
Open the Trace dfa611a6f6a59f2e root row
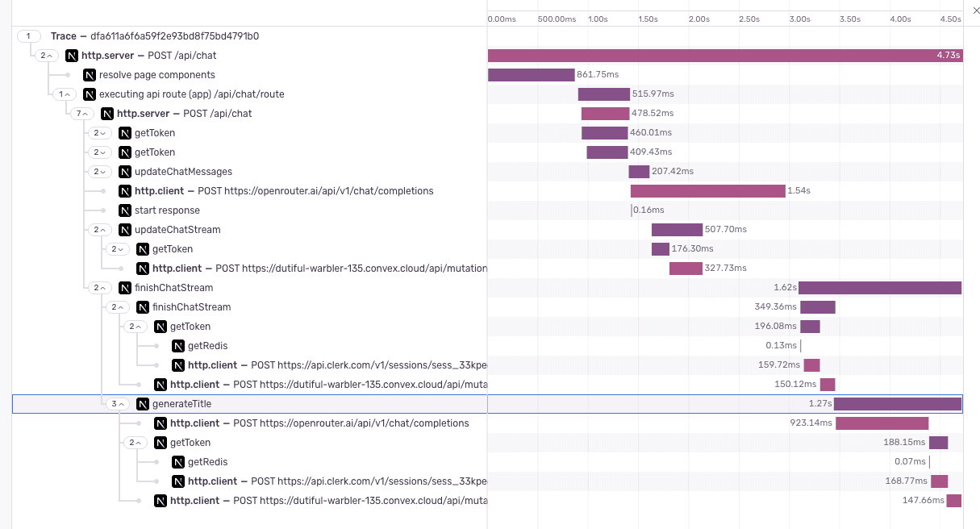coord(154,36)
